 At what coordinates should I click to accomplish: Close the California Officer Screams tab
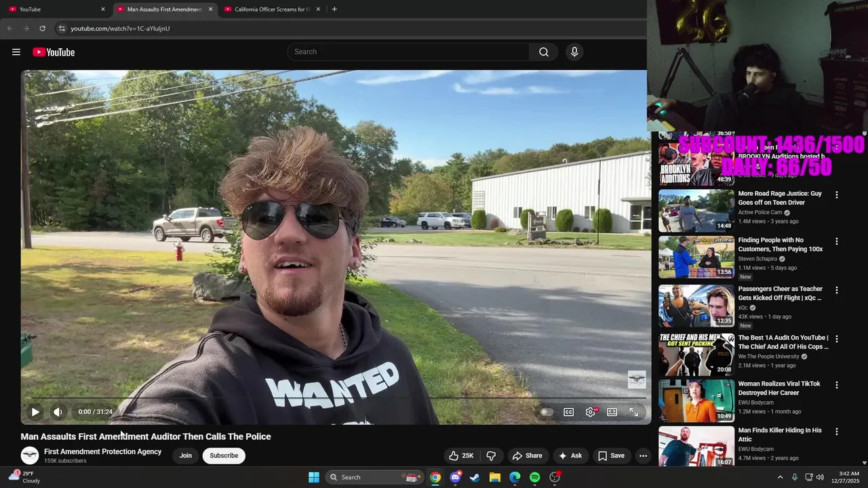(317, 9)
